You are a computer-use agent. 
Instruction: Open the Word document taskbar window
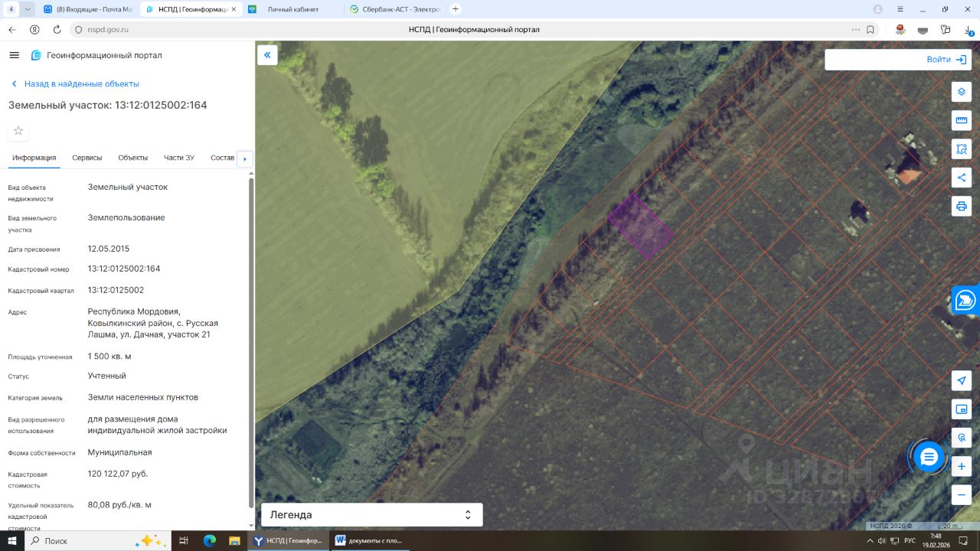point(371,541)
